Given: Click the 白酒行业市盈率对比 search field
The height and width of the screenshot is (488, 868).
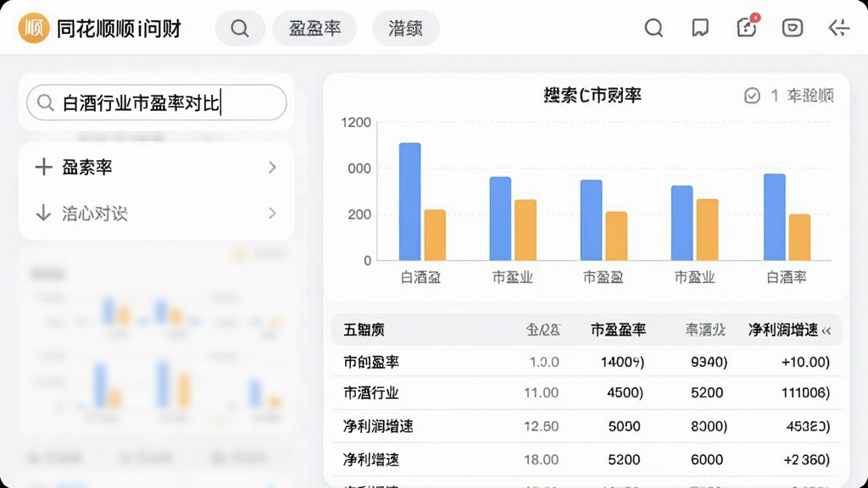Looking at the screenshot, I should [157, 103].
